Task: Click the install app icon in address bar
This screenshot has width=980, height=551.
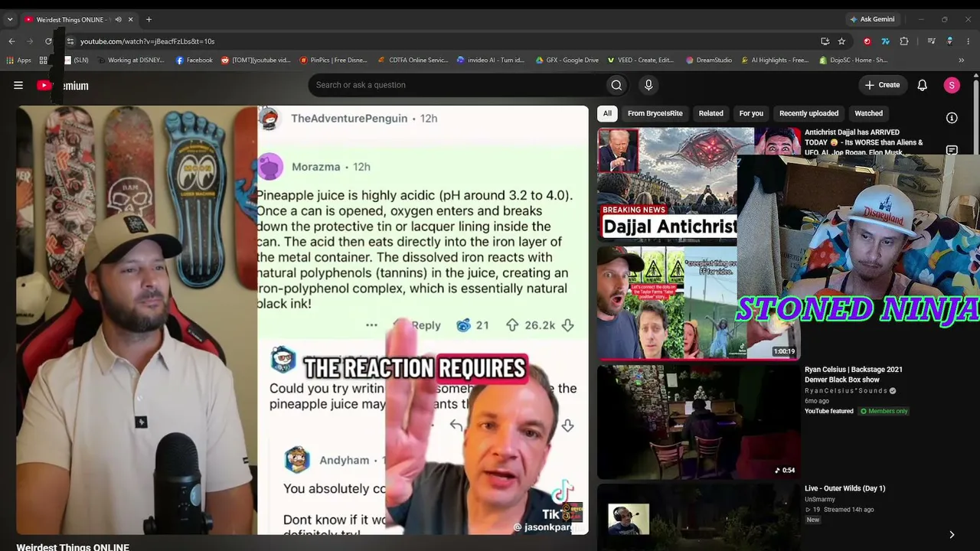Action: (825, 41)
